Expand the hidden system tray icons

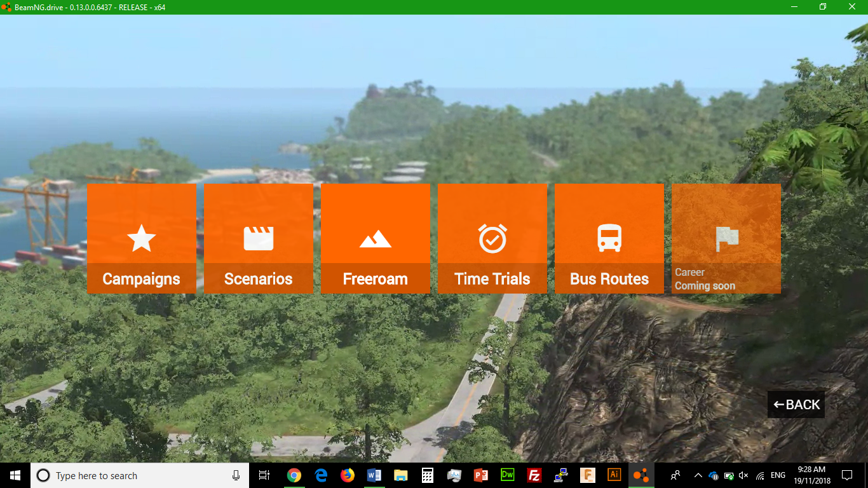pos(698,475)
